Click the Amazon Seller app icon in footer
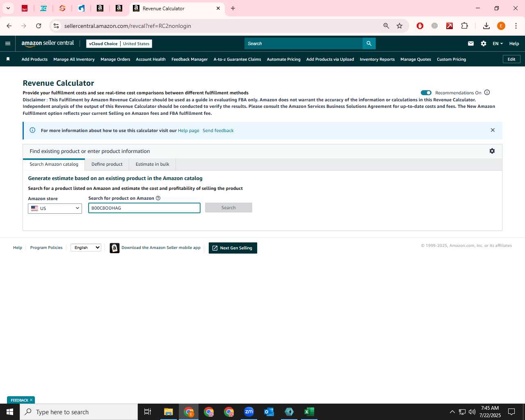 (x=114, y=248)
